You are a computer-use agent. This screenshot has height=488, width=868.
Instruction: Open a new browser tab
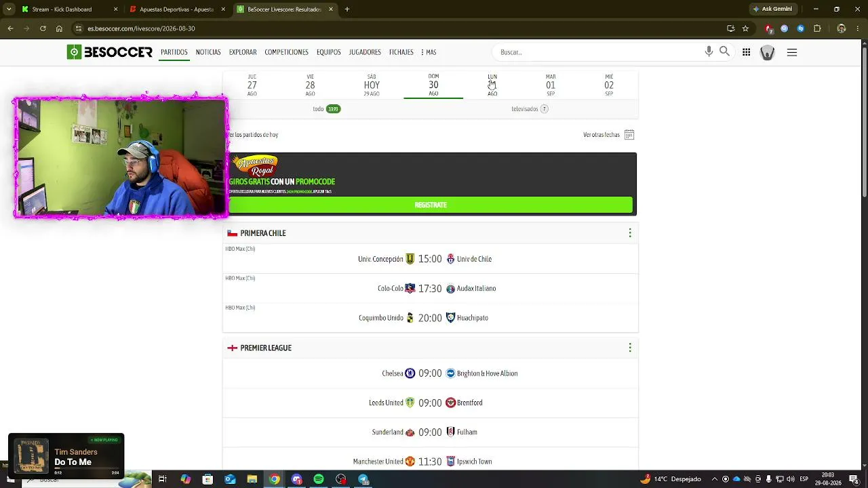click(347, 9)
